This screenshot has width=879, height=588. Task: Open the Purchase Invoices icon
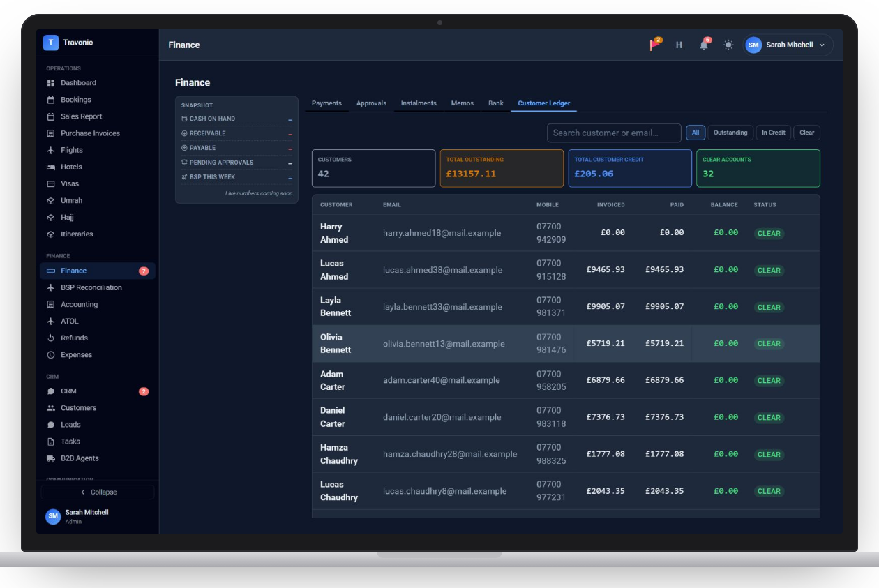(51, 133)
